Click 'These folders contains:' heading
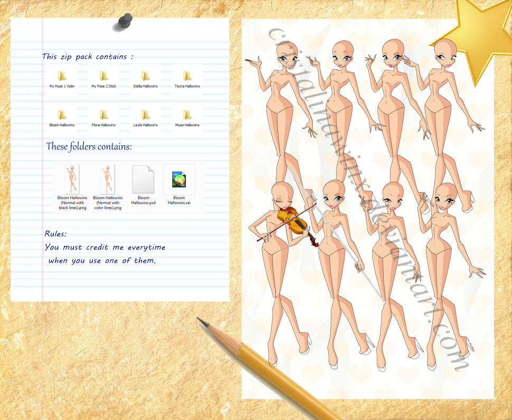The image size is (512, 420). coord(89,146)
